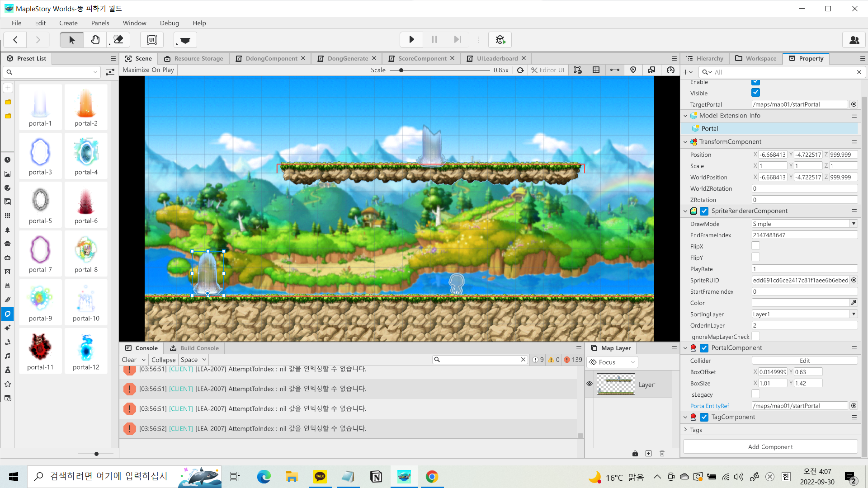This screenshot has height=488, width=868.
Task: Click the console Clear button
Action: 129,360
